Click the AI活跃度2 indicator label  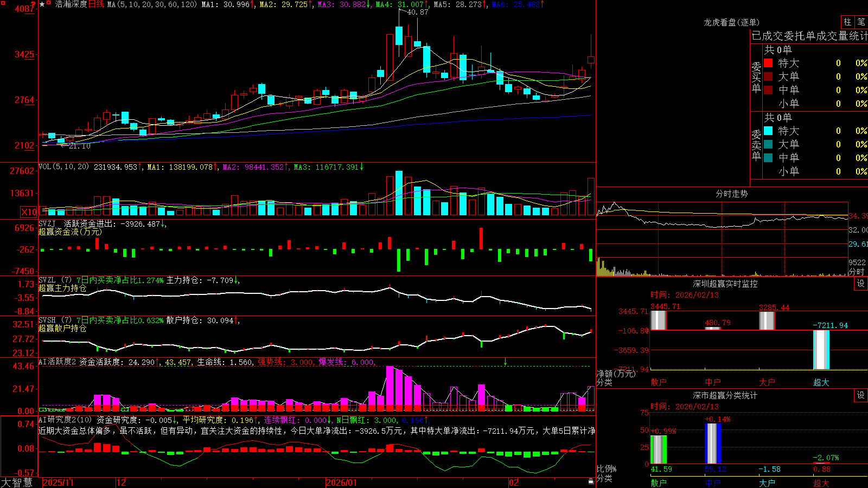tap(58, 362)
